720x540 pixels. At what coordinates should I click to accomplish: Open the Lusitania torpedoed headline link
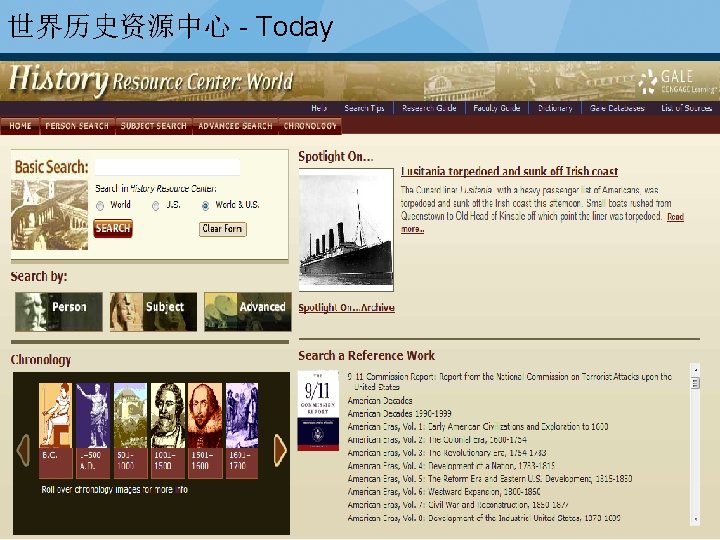[509, 171]
